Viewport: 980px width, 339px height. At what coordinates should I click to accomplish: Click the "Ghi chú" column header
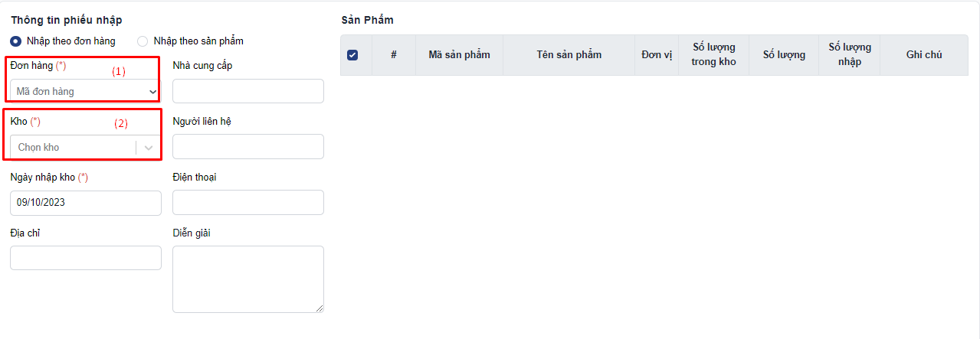click(924, 55)
